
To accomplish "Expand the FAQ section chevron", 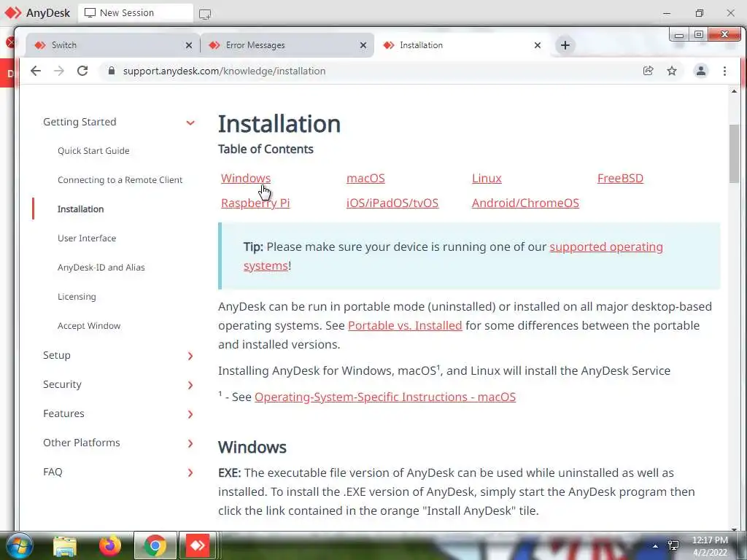I will click(190, 472).
